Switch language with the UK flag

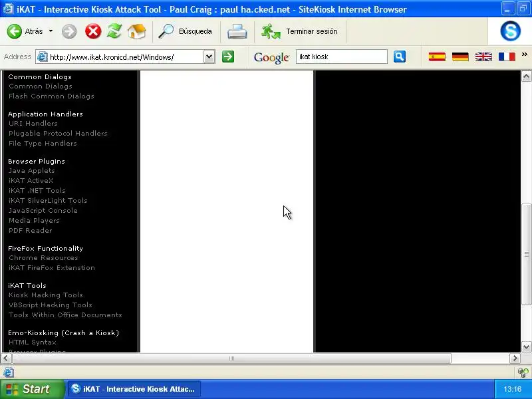pyautogui.click(x=483, y=57)
